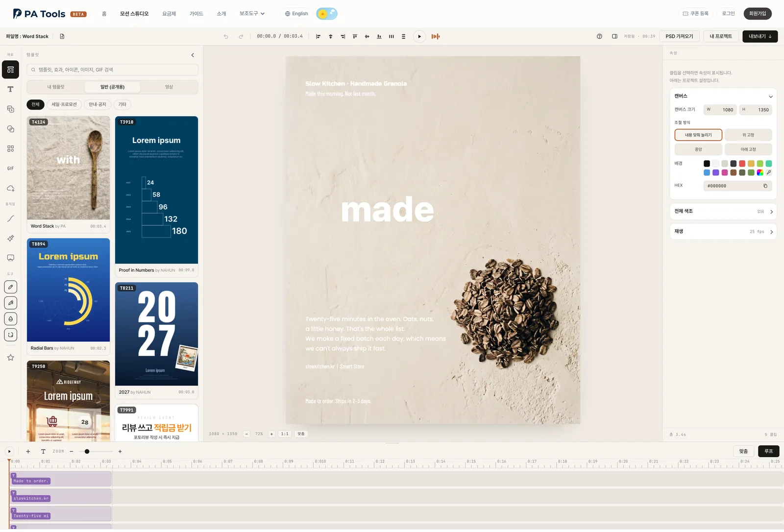Align selection to horizontal center

click(x=330, y=36)
